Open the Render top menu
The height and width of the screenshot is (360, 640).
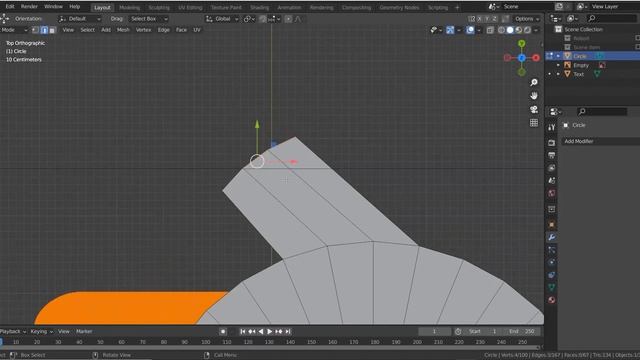point(29,7)
